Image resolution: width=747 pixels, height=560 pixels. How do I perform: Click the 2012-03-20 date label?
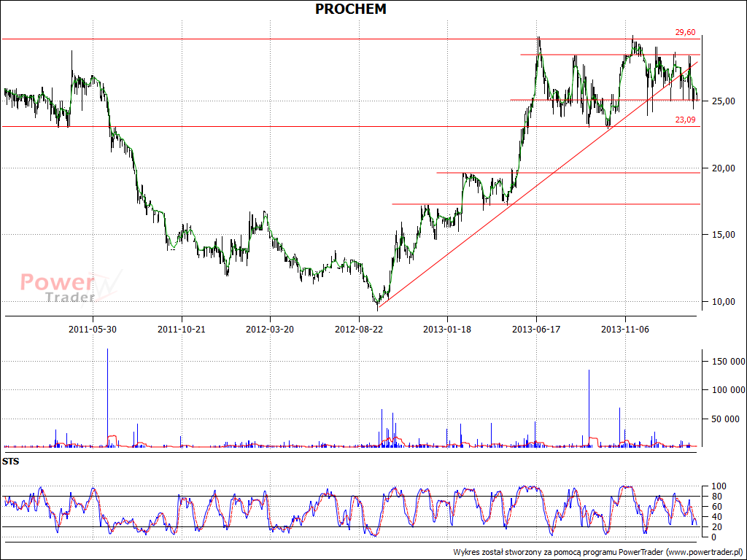coord(270,329)
